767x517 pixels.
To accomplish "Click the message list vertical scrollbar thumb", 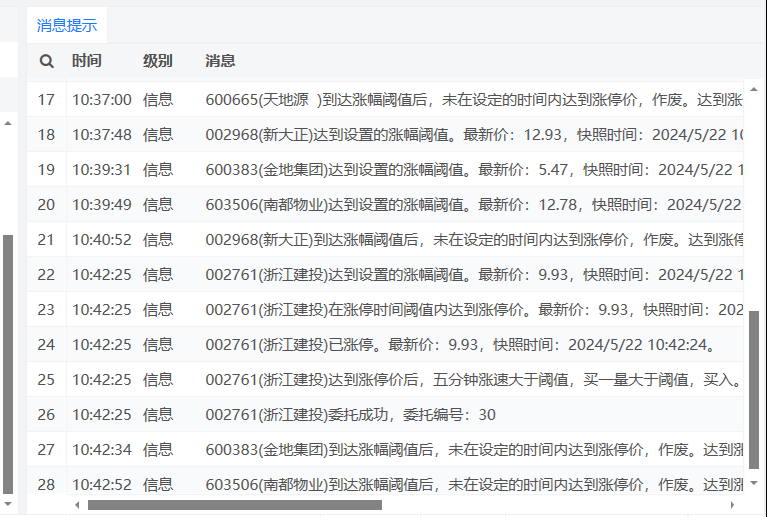I will coord(754,390).
